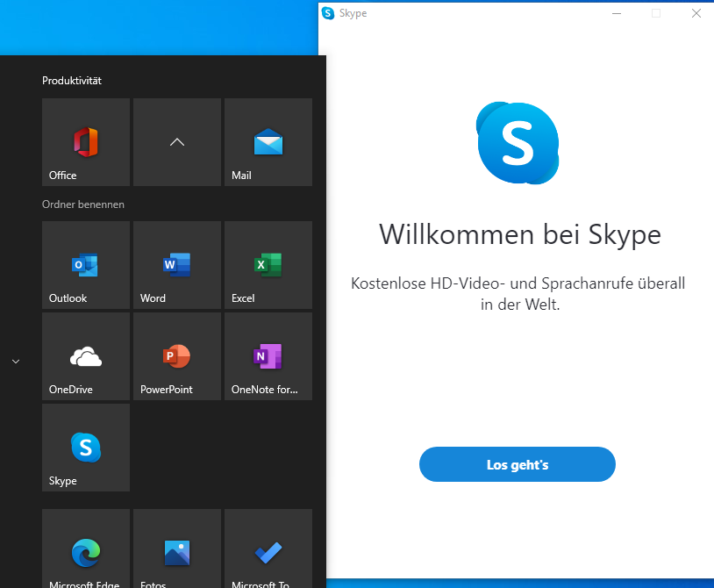This screenshot has width=714, height=588.
Task: Open the Microsoft To Do tile
Action: pos(268,549)
